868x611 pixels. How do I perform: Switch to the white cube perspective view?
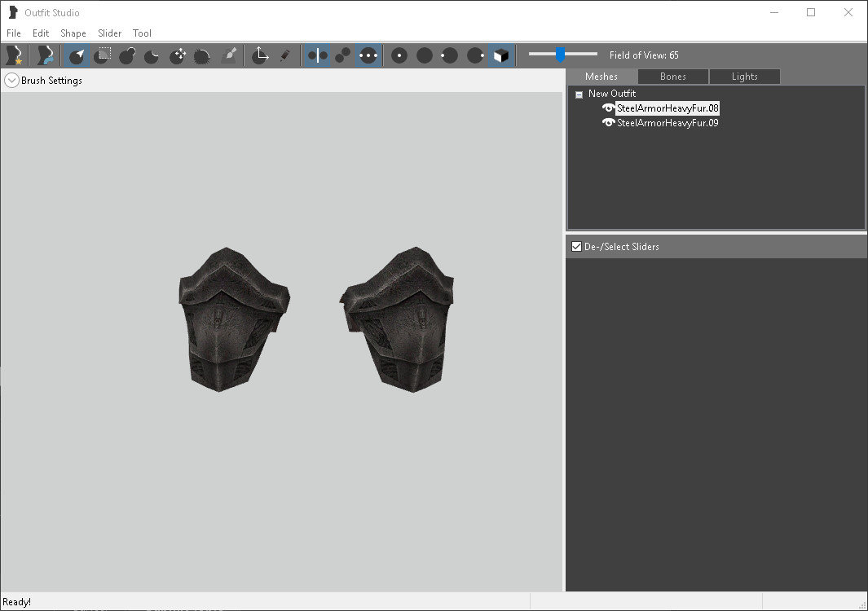(x=501, y=55)
